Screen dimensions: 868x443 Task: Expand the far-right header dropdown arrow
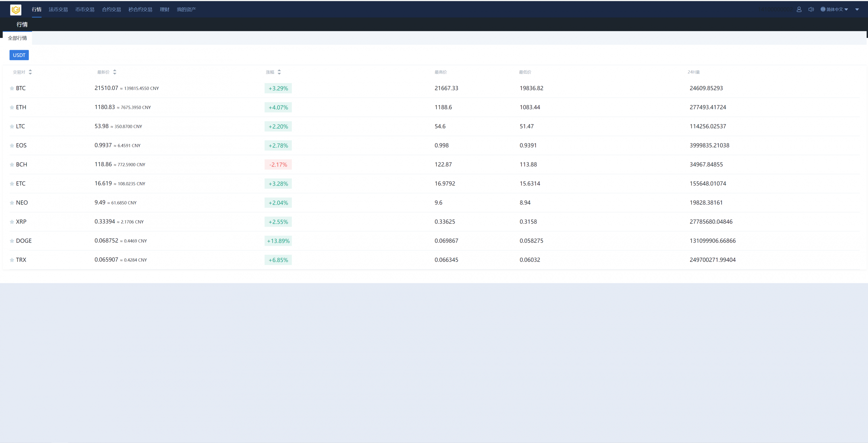857,10
